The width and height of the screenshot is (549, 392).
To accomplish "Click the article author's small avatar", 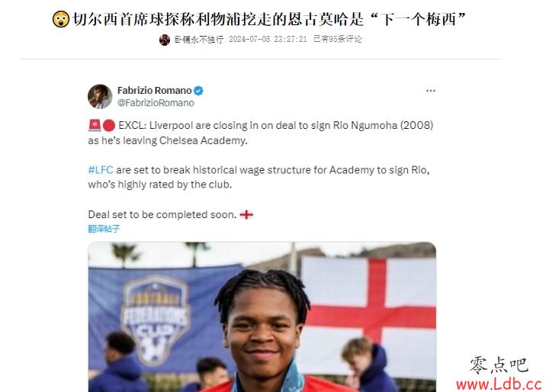I will [x=165, y=40].
